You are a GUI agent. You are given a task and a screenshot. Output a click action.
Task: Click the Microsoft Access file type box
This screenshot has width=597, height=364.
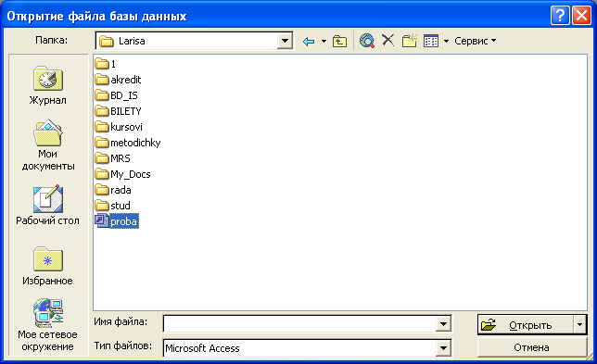pos(299,347)
